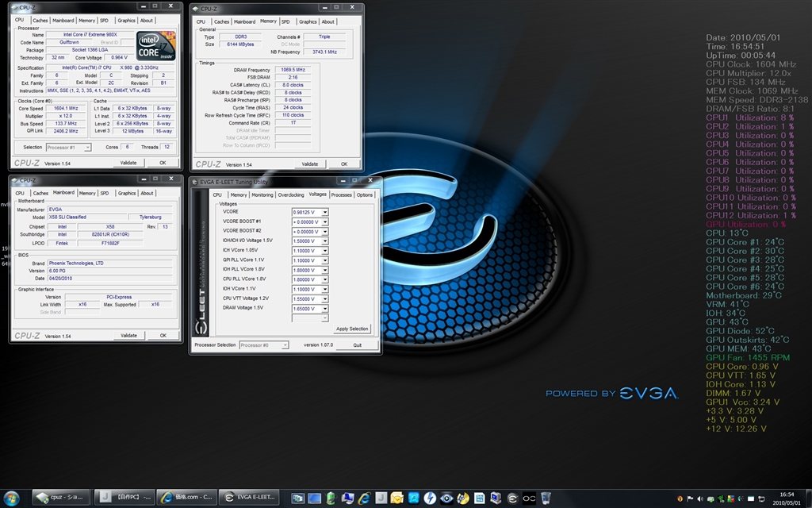Open the green battery quick launch icon

[x=331, y=498]
